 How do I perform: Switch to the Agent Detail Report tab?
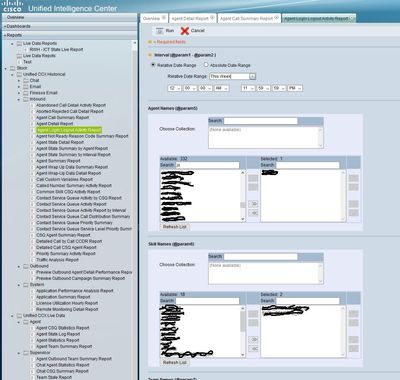[190, 18]
